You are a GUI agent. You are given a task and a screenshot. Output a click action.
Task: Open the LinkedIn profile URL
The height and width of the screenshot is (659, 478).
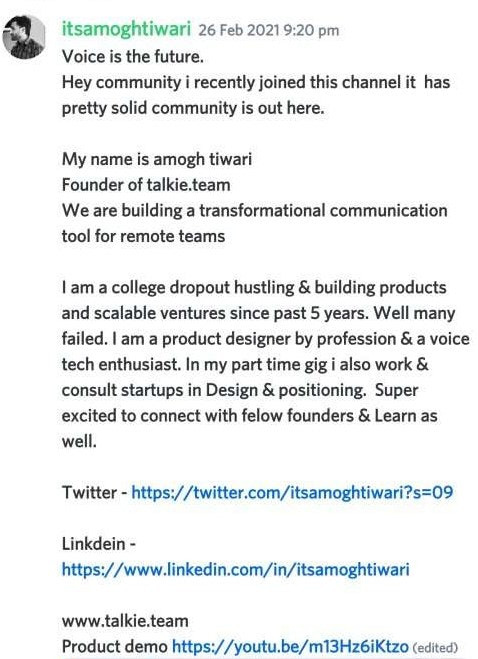tap(235, 569)
